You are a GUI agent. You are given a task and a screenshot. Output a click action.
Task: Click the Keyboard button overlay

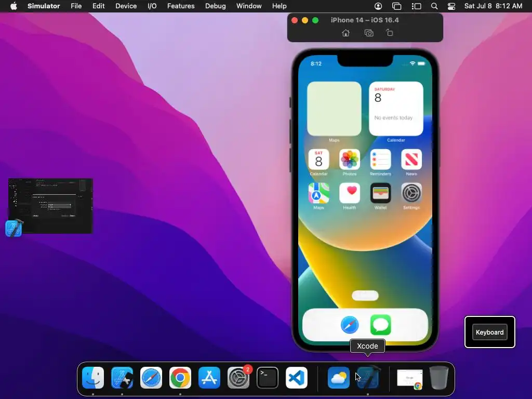click(x=489, y=332)
